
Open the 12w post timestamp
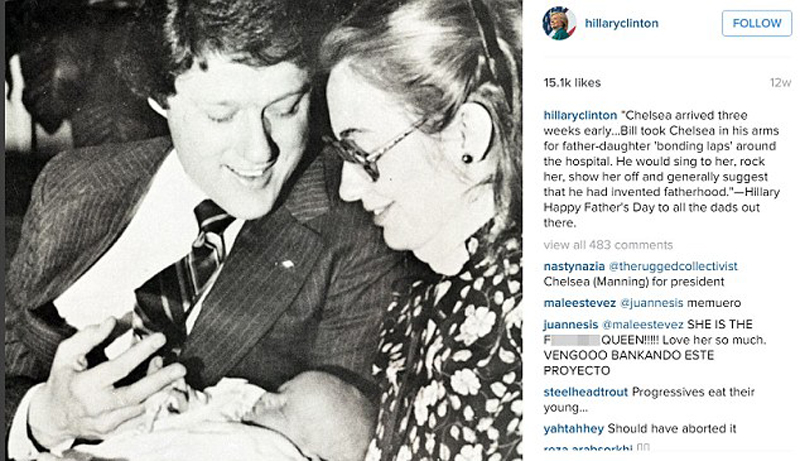[x=780, y=83]
